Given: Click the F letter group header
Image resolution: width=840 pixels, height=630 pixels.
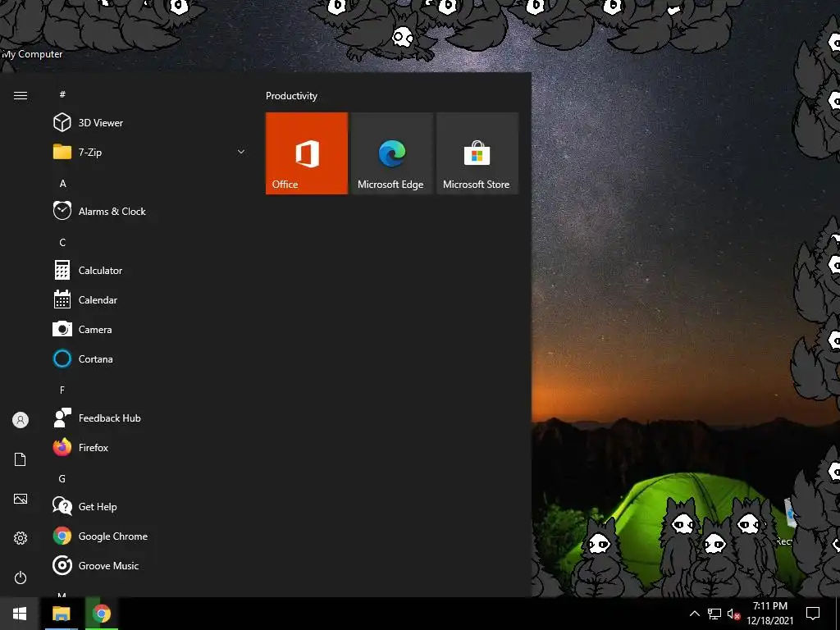Looking at the screenshot, I should tap(62, 390).
